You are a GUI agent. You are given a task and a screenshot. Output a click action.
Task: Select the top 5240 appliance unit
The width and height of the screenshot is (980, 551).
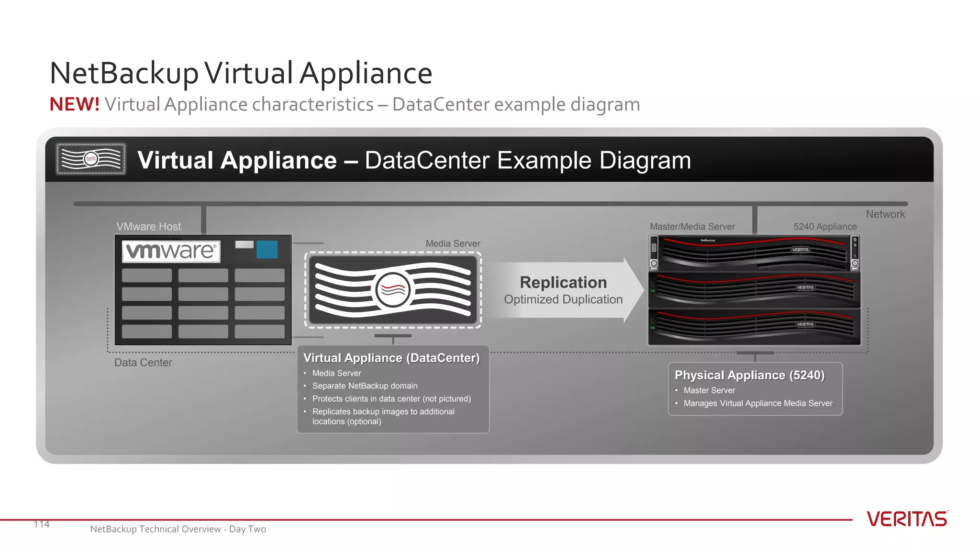pyautogui.click(x=754, y=253)
